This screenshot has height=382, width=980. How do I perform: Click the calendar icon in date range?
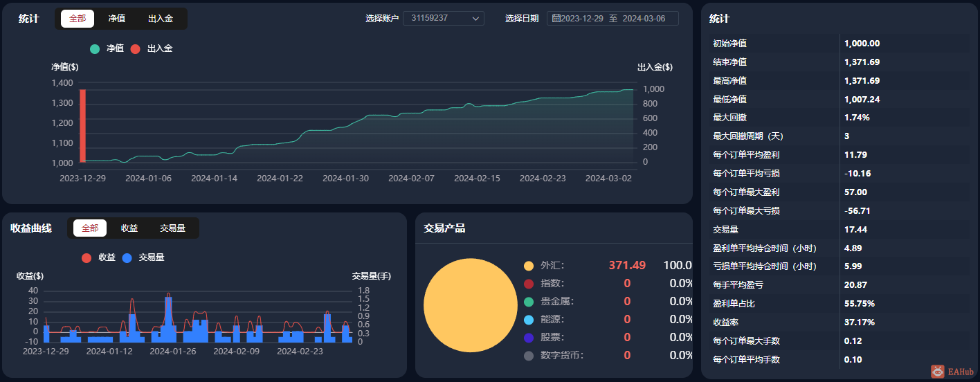coord(556,19)
